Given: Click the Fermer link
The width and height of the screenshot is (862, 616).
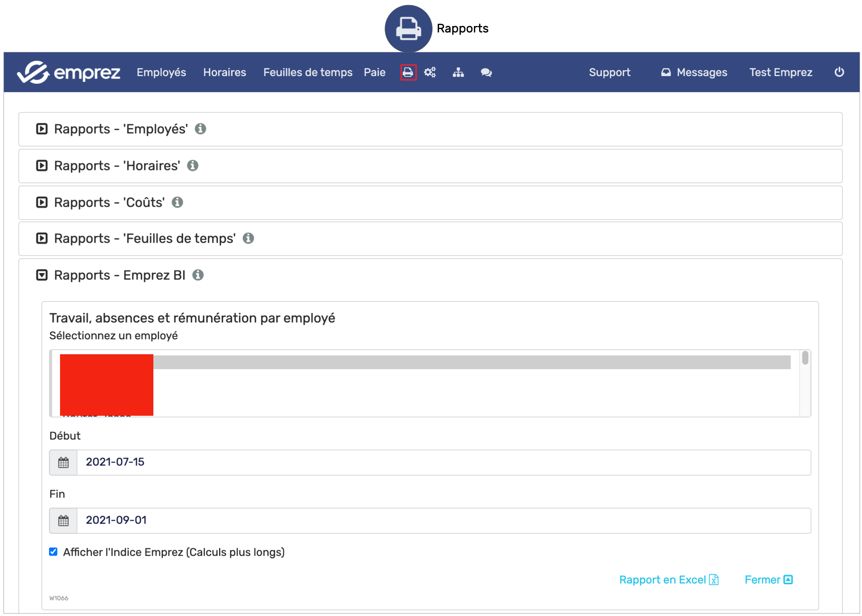Looking at the screenshot, I should point(768,580).
